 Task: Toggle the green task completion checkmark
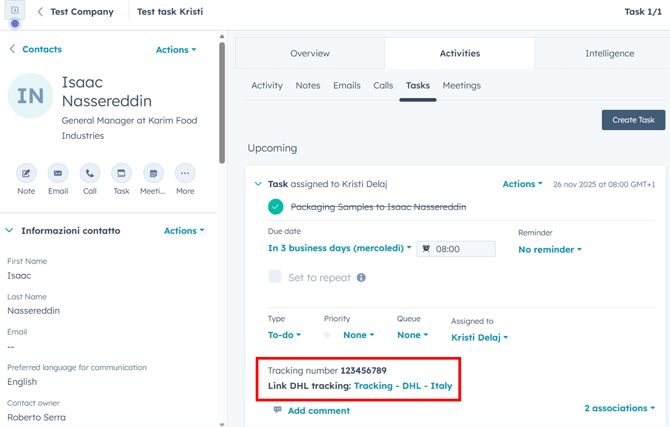(x=275, y=207)
